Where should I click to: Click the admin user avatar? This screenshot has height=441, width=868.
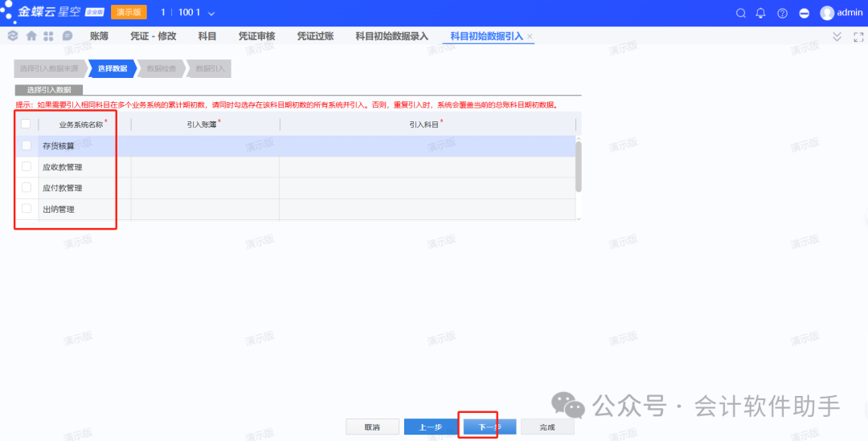click(x=827, y=13)
